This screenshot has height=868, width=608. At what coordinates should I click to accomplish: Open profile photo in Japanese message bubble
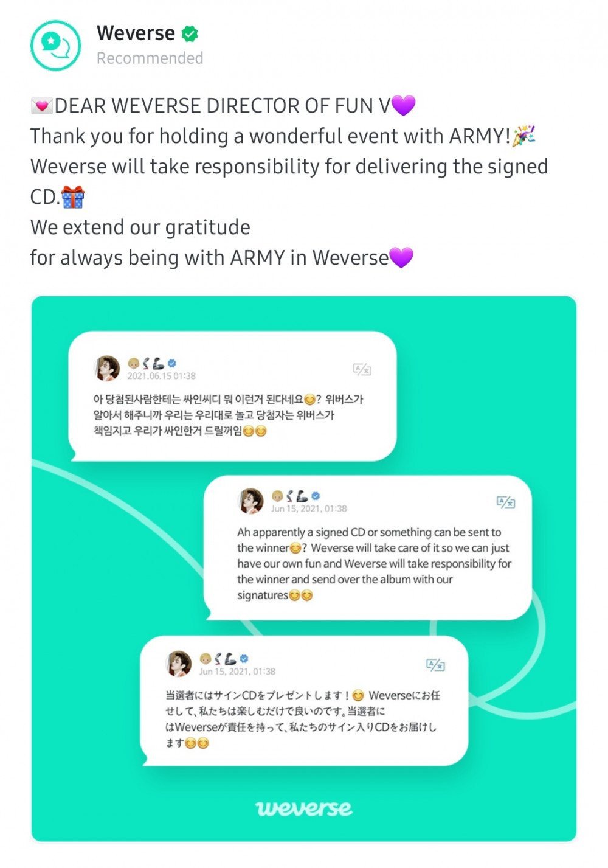coord(179,664)
